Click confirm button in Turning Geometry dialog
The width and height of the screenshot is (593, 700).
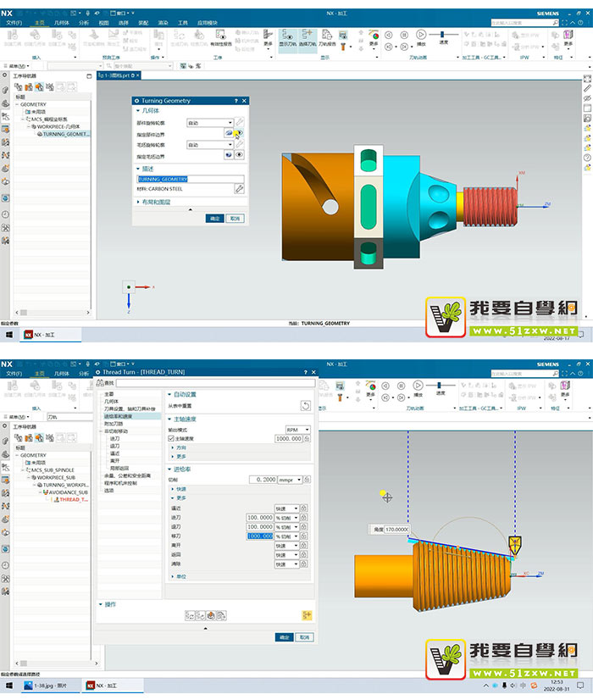pyautogui.click(x=214, y=219)
